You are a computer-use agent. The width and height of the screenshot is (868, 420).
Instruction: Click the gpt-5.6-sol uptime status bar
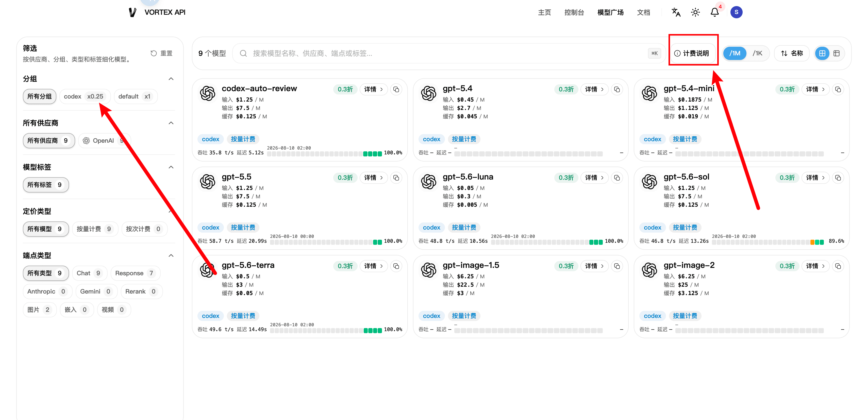tap(768, 242)
